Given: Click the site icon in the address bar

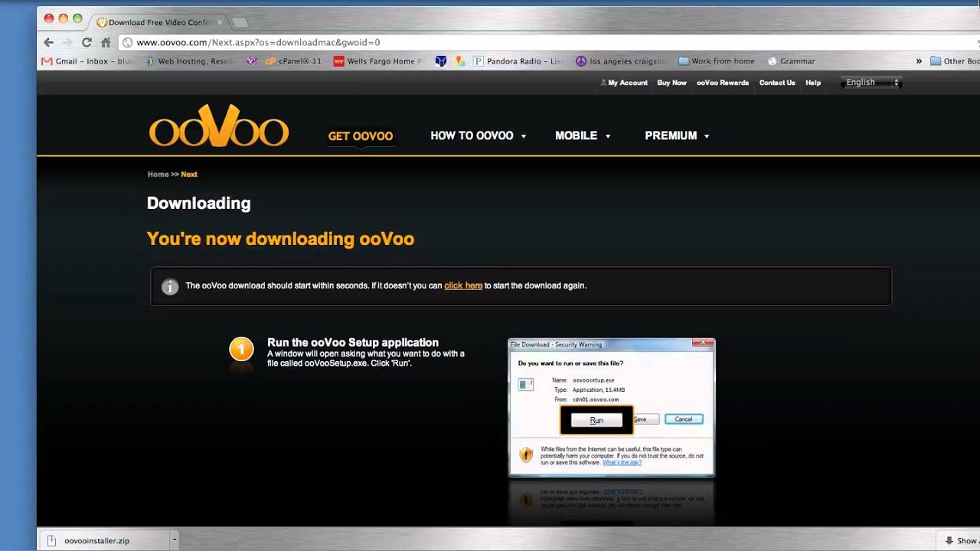Looking at the screenshot, I should [128, 43].
